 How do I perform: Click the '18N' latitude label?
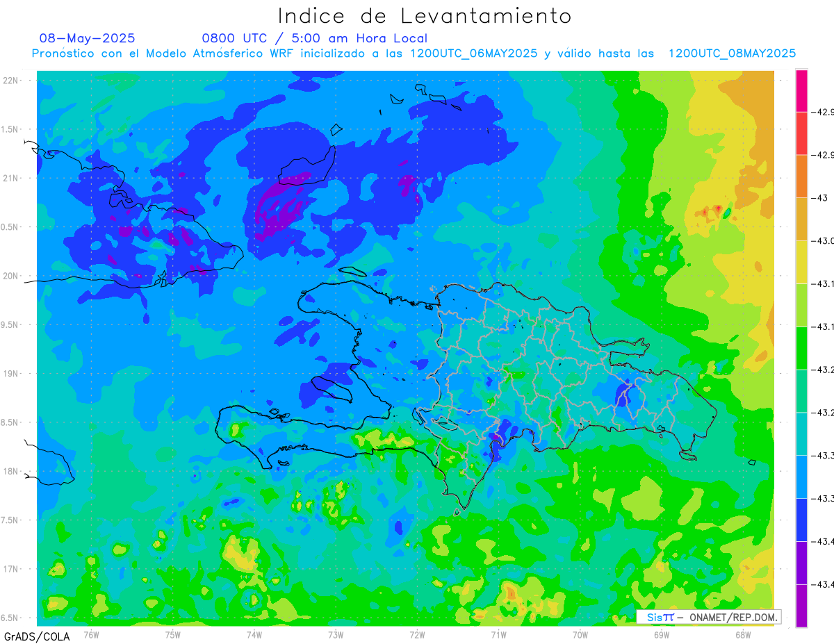(x=10, y=471)
